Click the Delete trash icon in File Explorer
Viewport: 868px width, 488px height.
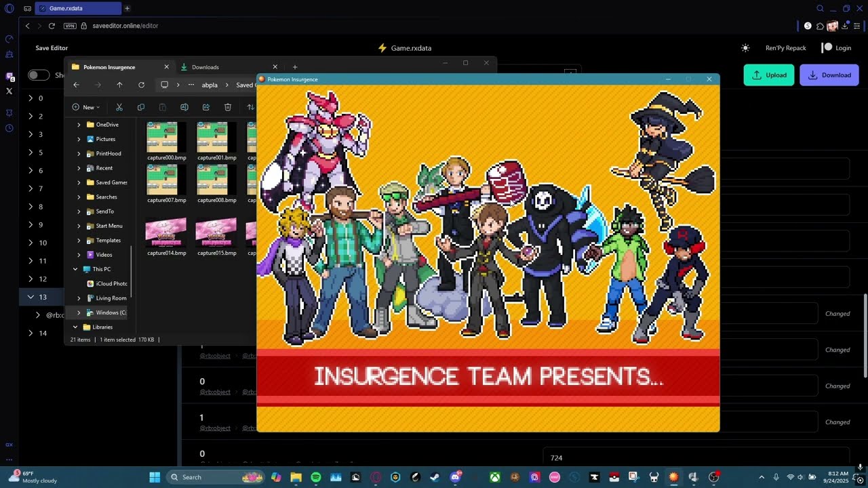click(x=228, y=107)
